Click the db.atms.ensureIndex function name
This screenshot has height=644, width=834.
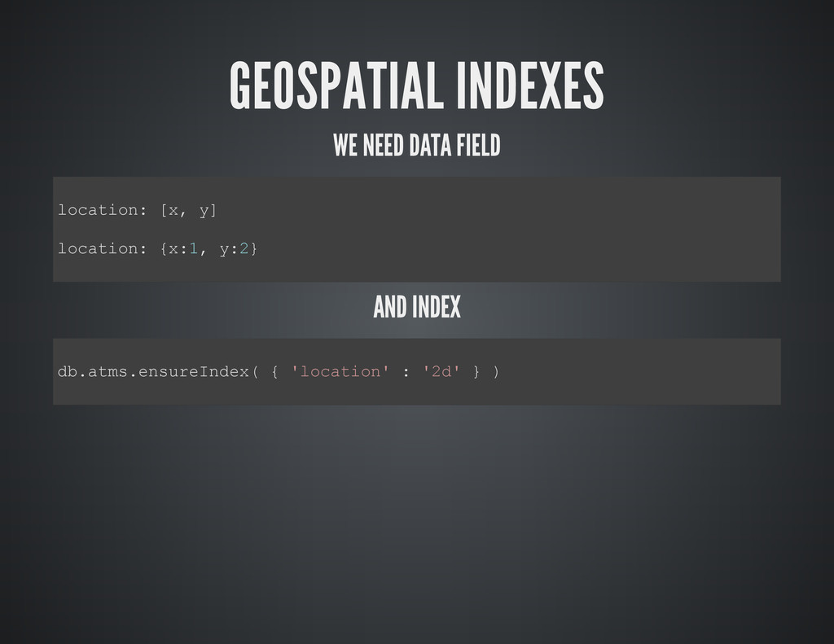153,371
